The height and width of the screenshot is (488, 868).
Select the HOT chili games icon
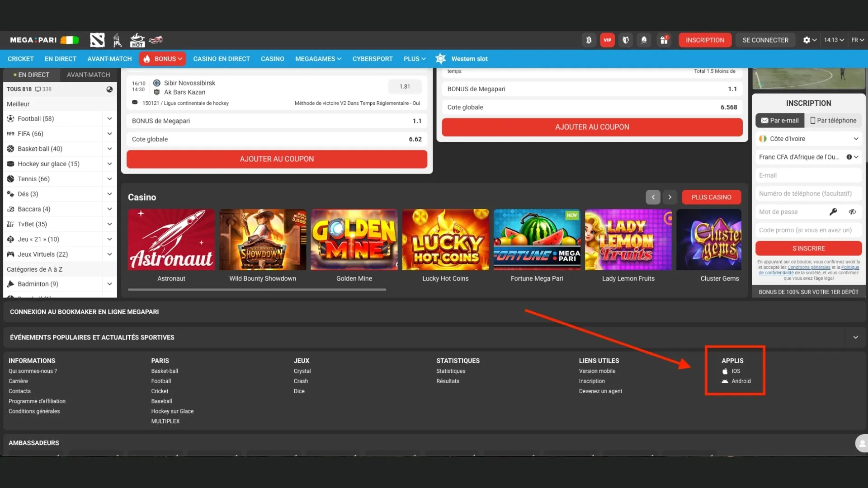(137, 40)
